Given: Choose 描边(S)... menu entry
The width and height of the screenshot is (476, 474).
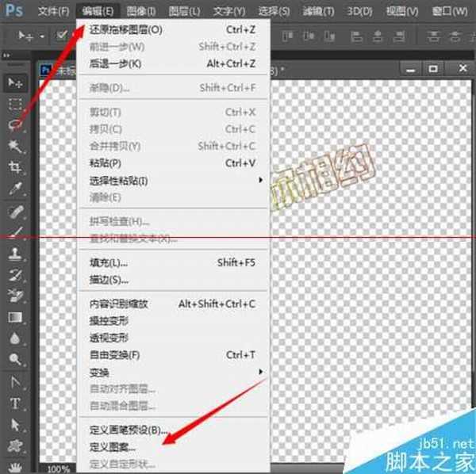Looking at the screenshot, I should (x=173, y=280).
